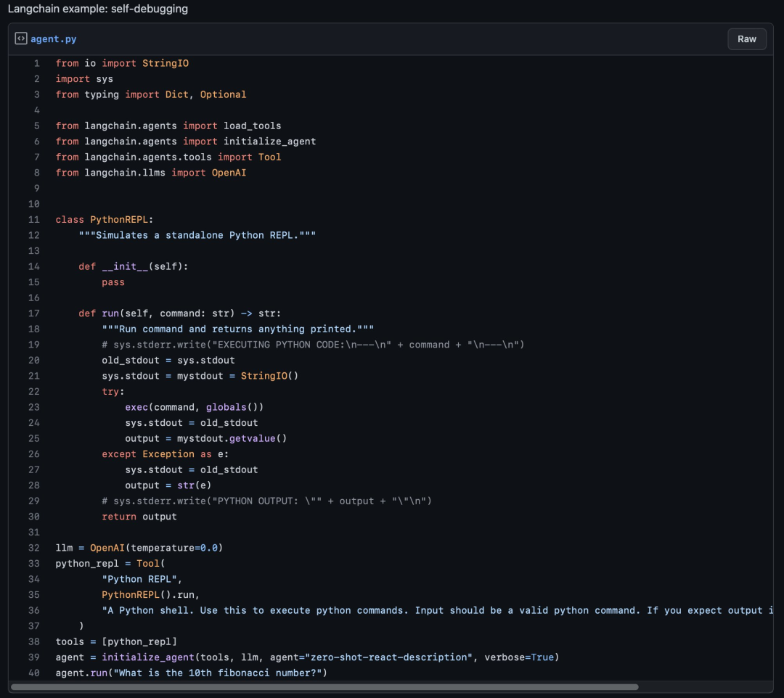Viewport: 784px width, 698px height.
Task: Click line number 17 beside def run
Action: tap(34, 313)
